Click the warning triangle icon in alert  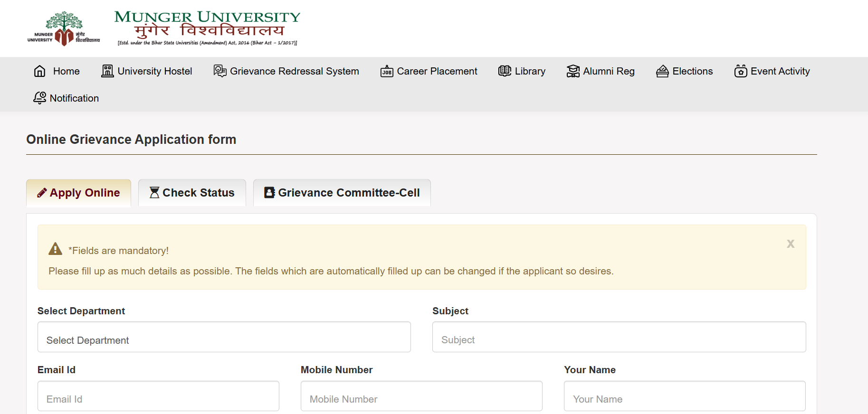[56, 249]
